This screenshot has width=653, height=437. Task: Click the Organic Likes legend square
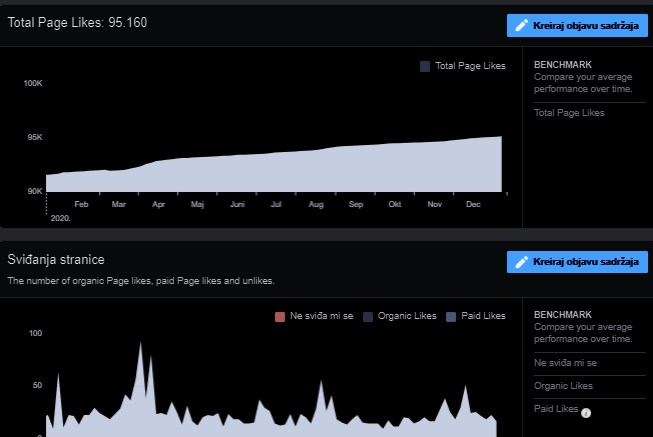point(367,316)
